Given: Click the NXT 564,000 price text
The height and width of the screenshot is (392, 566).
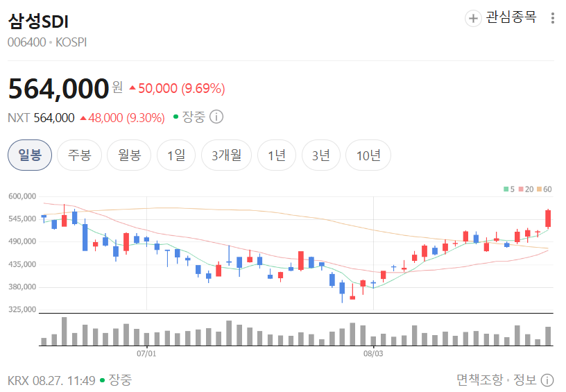Looking at the screenshot, I should [41, 118].
